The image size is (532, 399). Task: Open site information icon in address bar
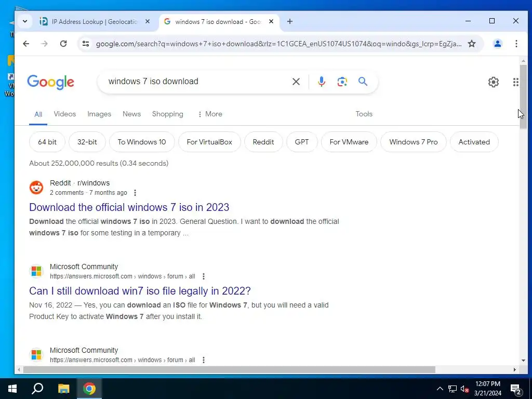click(x=86, y=44)
